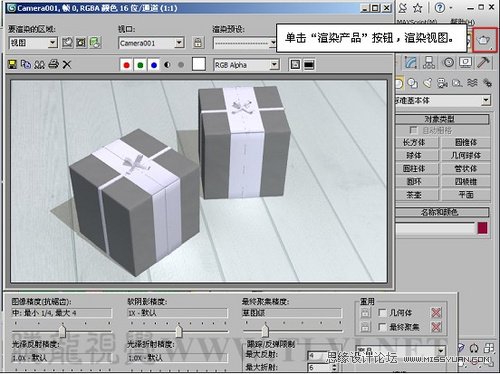Viewport: 500px width, 374px height.
Task: Open the Modify panel tab
Action: (x=411, y=62)
